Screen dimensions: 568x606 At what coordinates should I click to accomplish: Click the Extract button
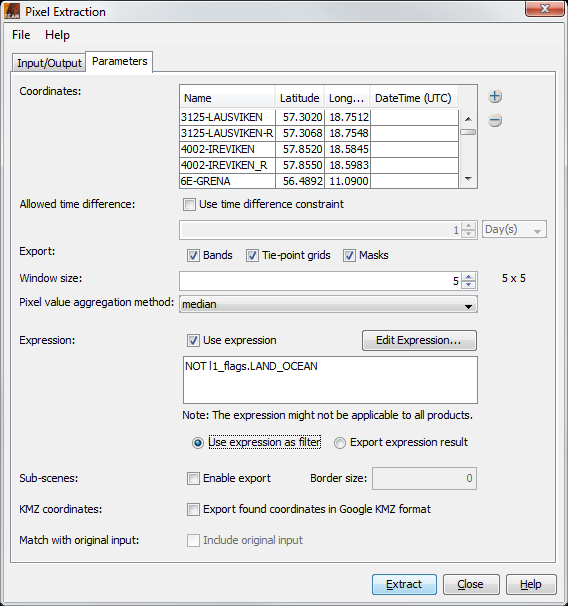(x=404, y=584)
